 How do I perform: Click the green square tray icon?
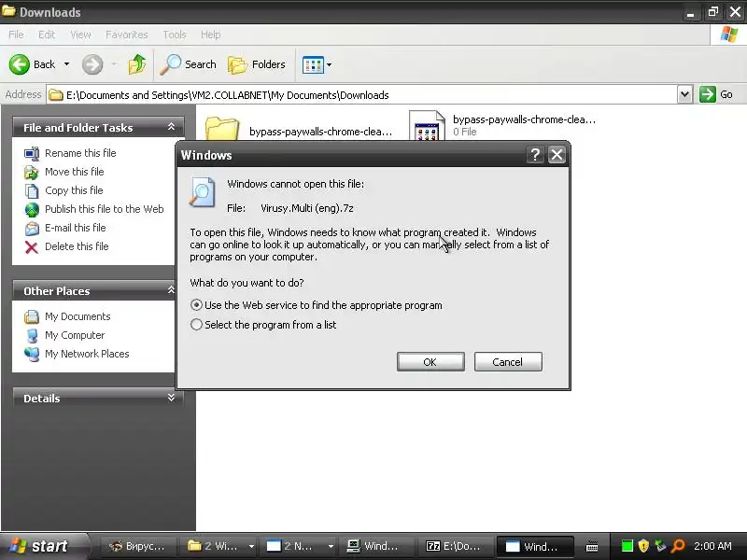click(x=627, y=546)
